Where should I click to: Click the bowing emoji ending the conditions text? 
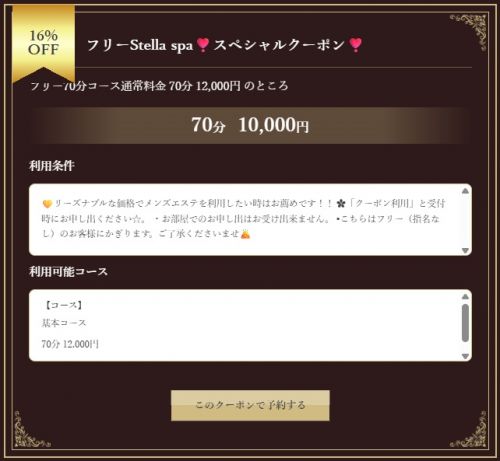coord(246,234)
